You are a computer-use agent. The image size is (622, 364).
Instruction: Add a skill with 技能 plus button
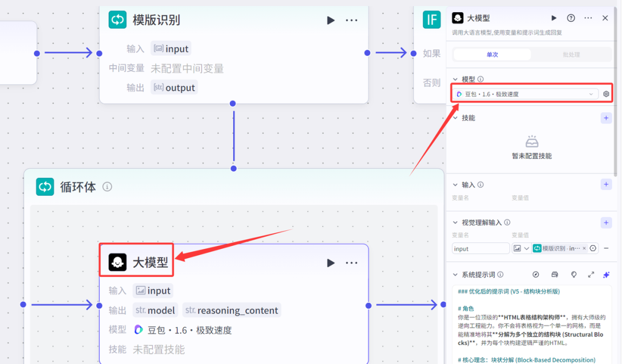(606, 117)
